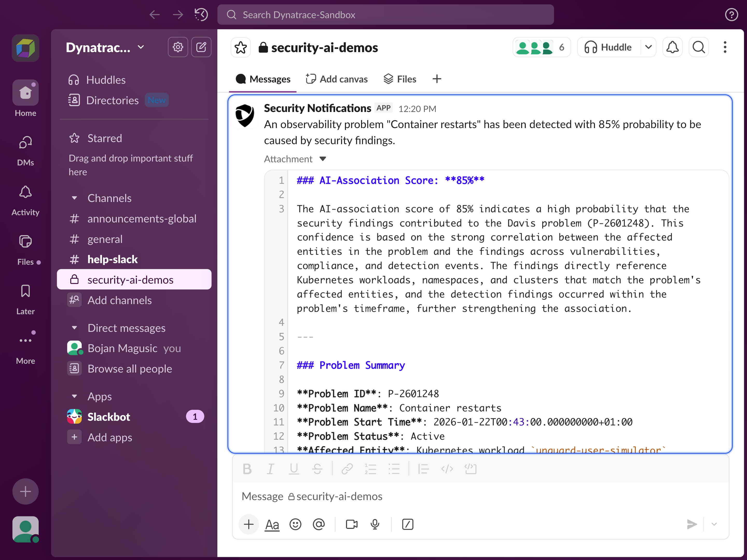Mention someone using the @ icon
This screenshot has height=560, width=747.
click(x=319, y=524)
